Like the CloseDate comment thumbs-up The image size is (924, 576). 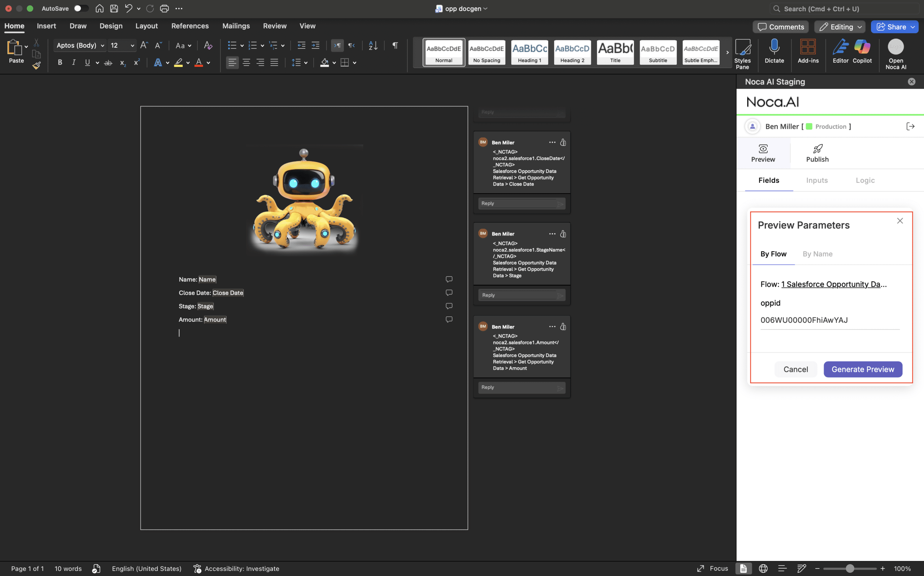point(563,142)
